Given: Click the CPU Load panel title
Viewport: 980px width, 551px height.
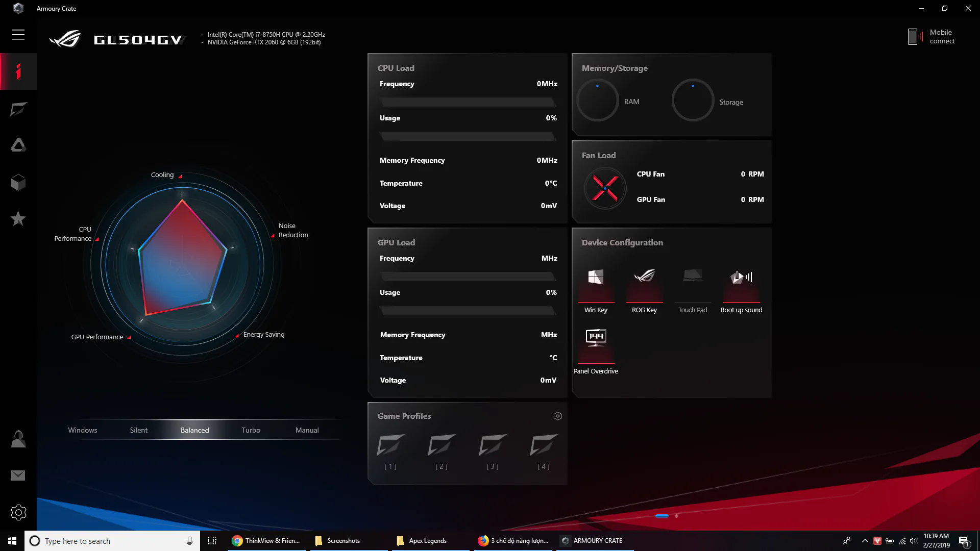Looking at the screenshot, I should [396, 68].
